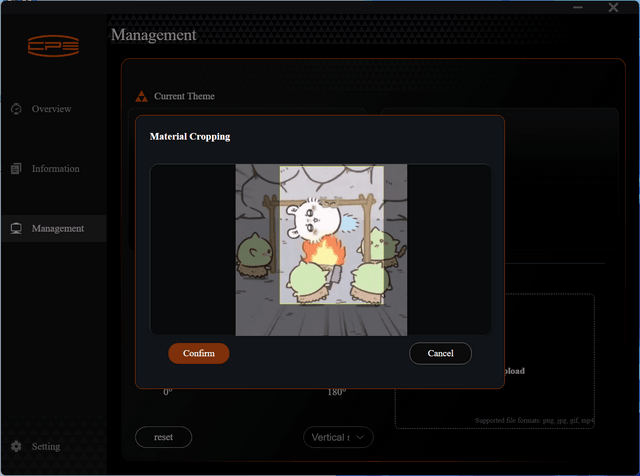Click the Setting gear icon
This screenshot has height=476, width=640.
(16, 447)
